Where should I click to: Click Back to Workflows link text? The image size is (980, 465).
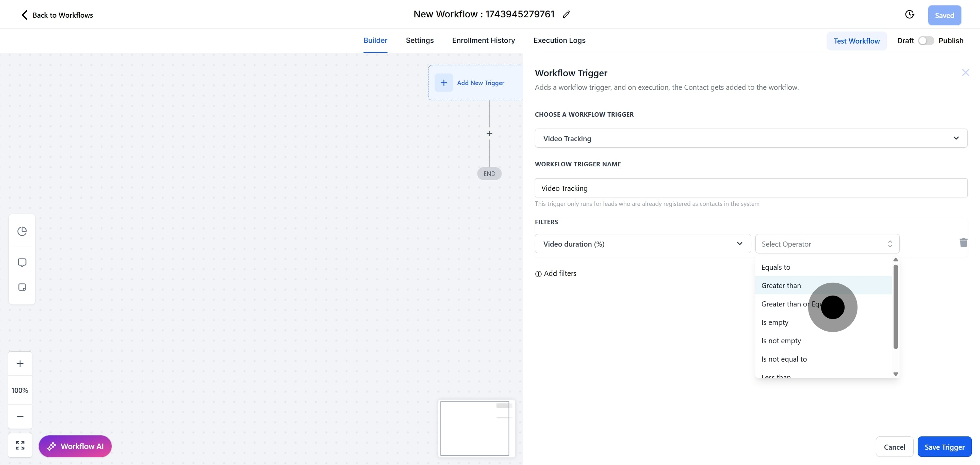(x=63, y=15)
